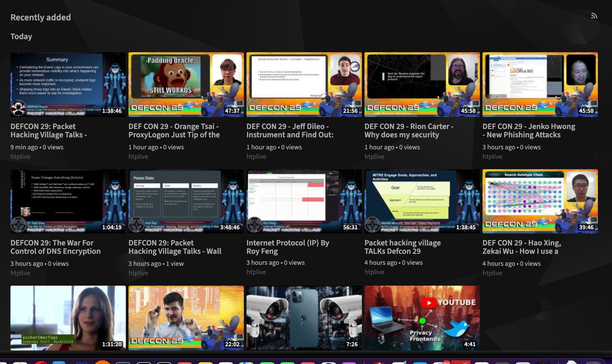Open the MITRE Engage Goals pyramid thumbnail
612x364 pixels.
point(422,201)
